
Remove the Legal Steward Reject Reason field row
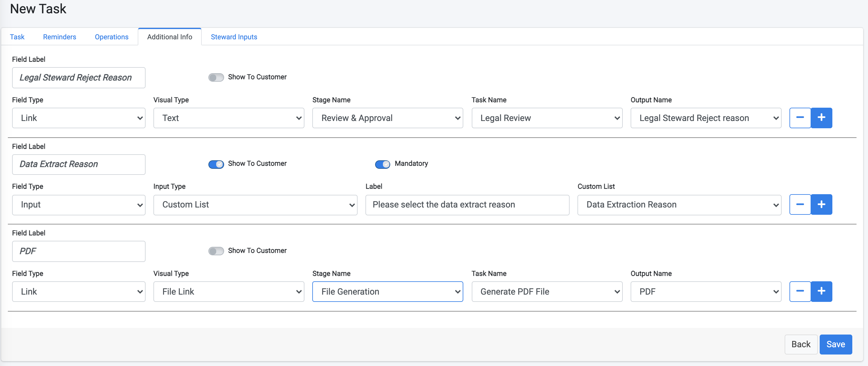click(x=800, y=118)
